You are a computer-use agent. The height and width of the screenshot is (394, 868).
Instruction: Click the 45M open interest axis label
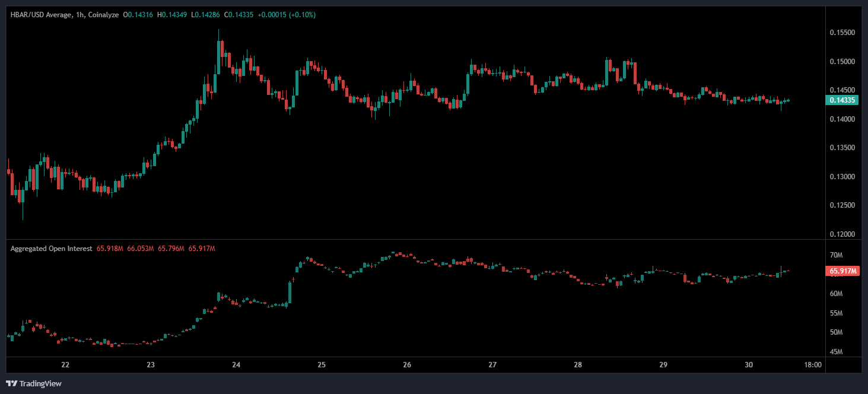pyautogui.click(x=837, y=351)
